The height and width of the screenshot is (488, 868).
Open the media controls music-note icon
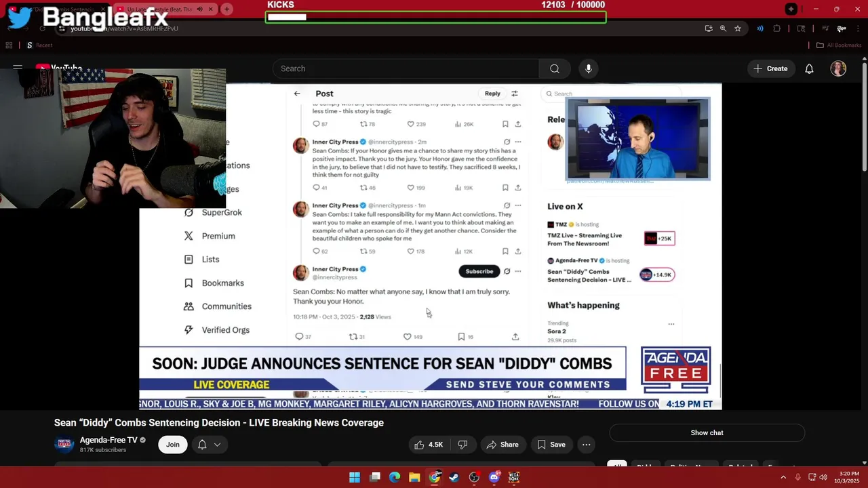825,28
